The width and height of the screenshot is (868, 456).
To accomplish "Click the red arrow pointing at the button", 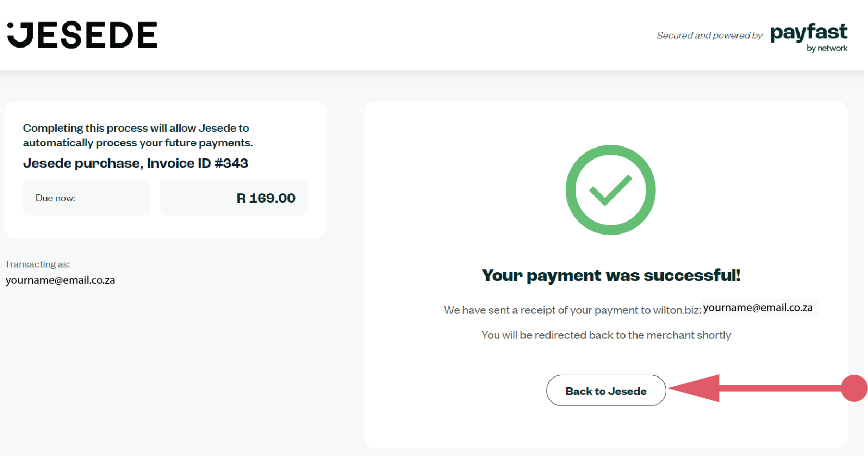I will click(750, 388).
